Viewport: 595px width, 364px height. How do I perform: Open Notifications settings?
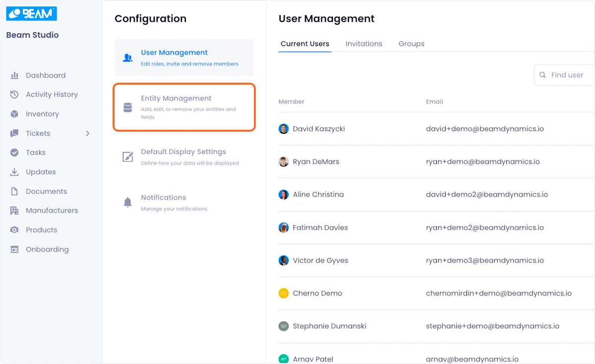(x=184, y=202)
